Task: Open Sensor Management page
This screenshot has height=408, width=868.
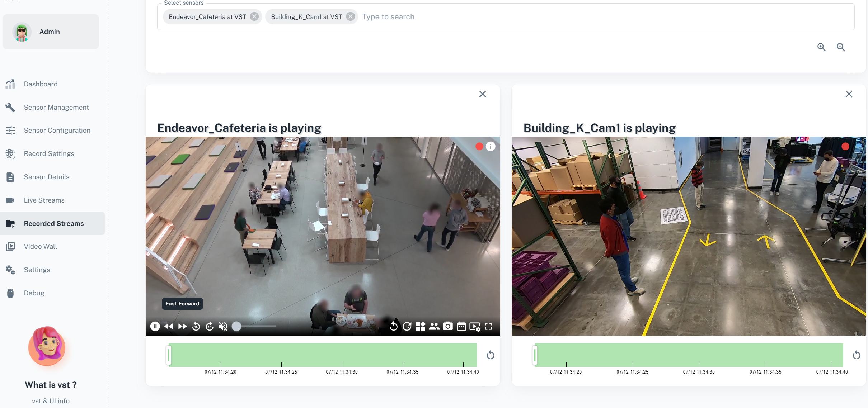Action: pos(52,107)
